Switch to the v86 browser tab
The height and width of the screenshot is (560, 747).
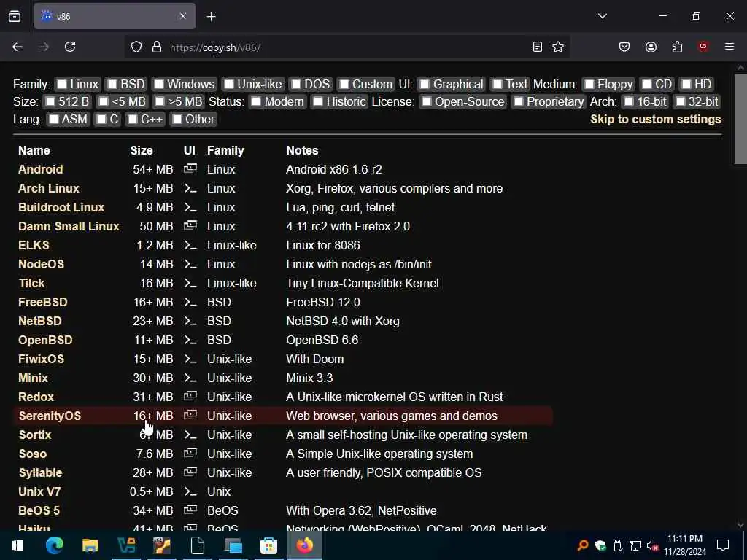click(115, 16)
